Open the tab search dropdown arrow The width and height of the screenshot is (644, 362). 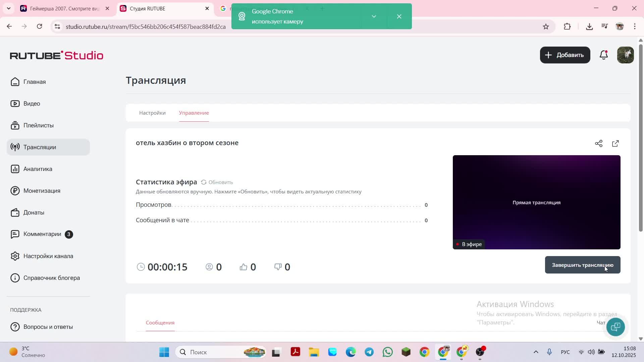[x=9, y=8]
